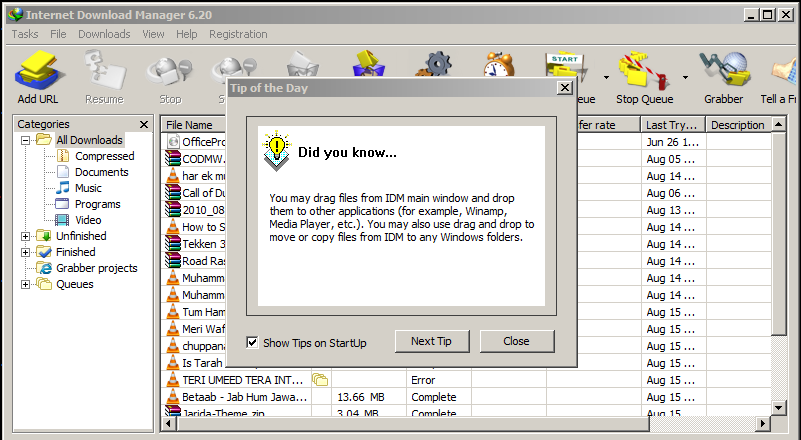Close the Tip of the Day dialog
The height and width of the screenshot is (440, 801).
coord(564,88)
